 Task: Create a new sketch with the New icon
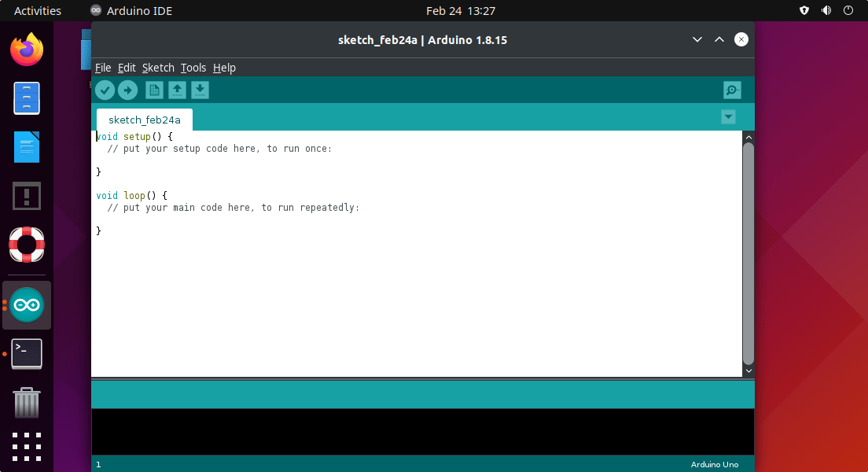pos(155,90)
